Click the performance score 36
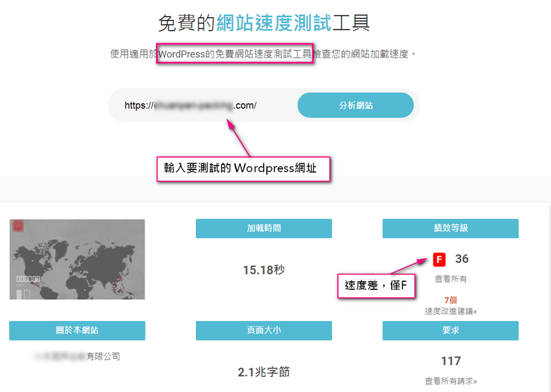551x392 pixels. pos(462,259)
